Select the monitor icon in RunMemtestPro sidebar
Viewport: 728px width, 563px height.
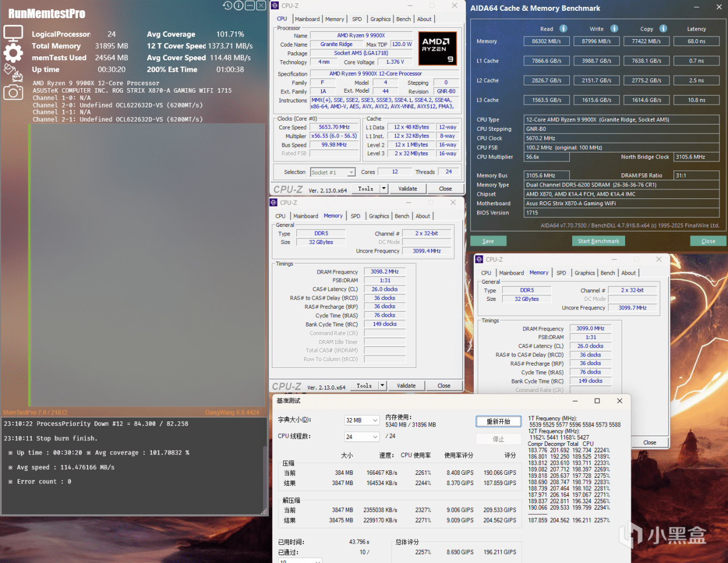[x=13, y=33]
